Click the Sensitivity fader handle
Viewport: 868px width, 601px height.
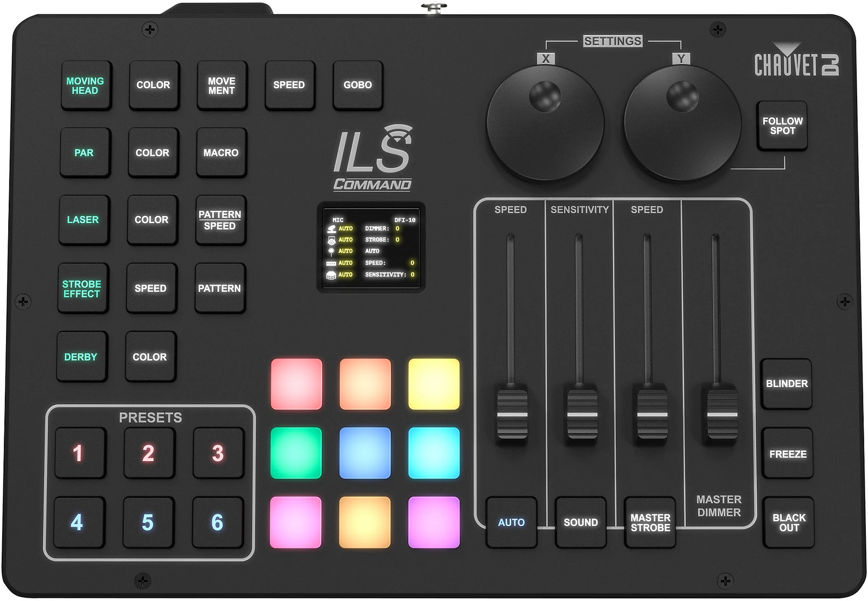(582, 414)
